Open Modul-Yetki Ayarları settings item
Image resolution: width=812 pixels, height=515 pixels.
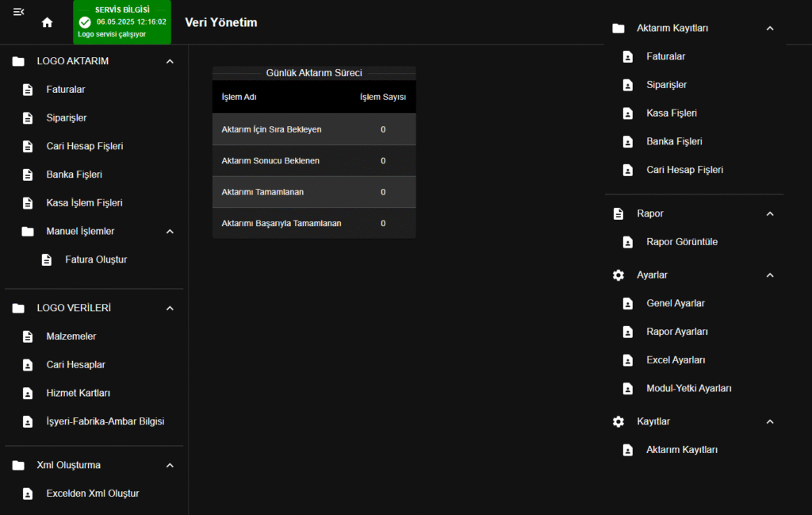point(688,389)
